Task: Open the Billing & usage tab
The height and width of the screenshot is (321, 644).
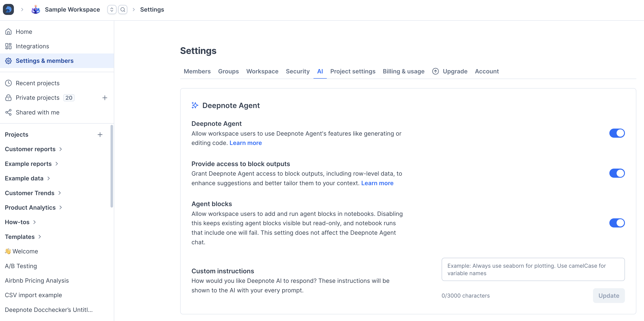Action: [403, 72]
